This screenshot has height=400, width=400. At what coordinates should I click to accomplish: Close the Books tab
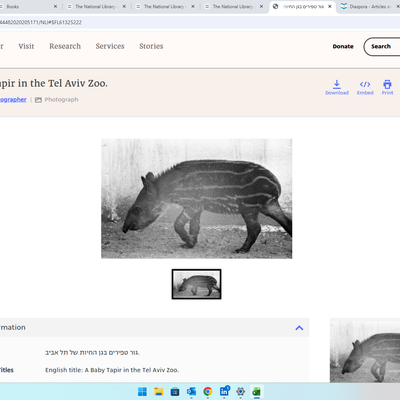coord(55,6)
